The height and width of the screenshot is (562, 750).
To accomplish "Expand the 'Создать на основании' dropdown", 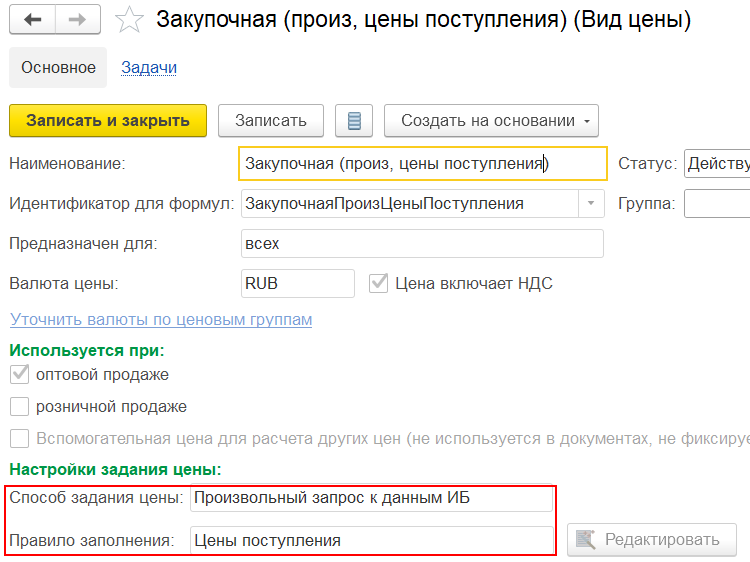I will pos(490,121).
